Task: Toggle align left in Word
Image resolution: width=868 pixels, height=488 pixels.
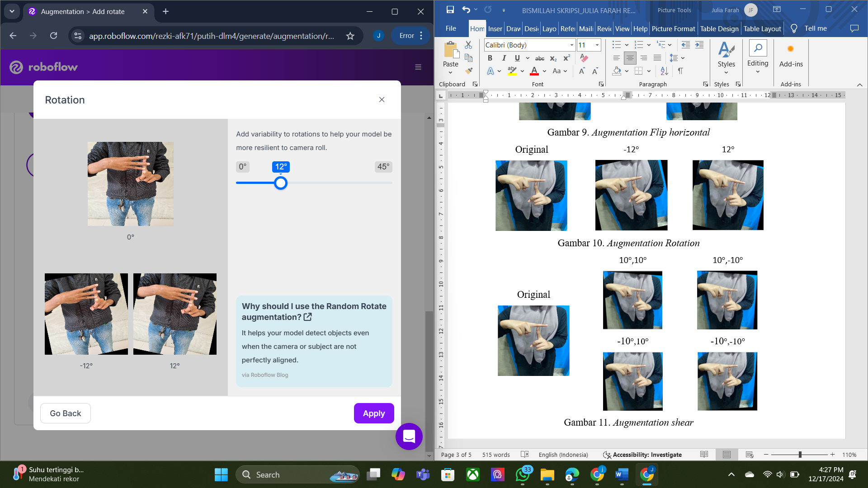Action: [x=616, y=58]
